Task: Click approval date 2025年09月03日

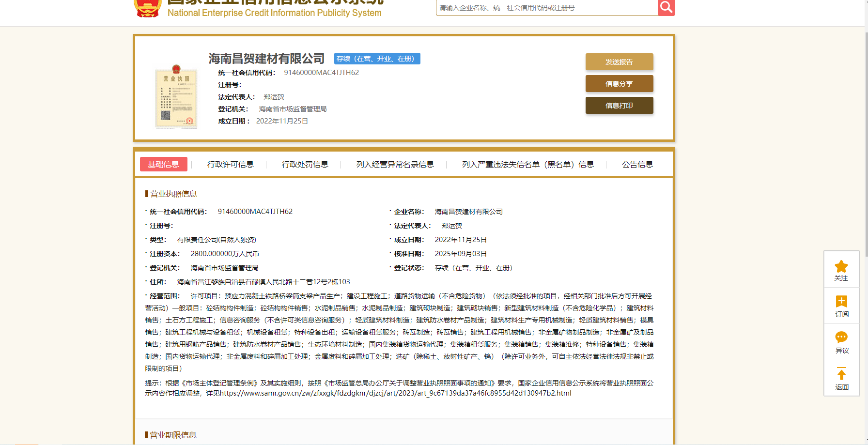Action: pyautogui.click(x=461, y=254)
